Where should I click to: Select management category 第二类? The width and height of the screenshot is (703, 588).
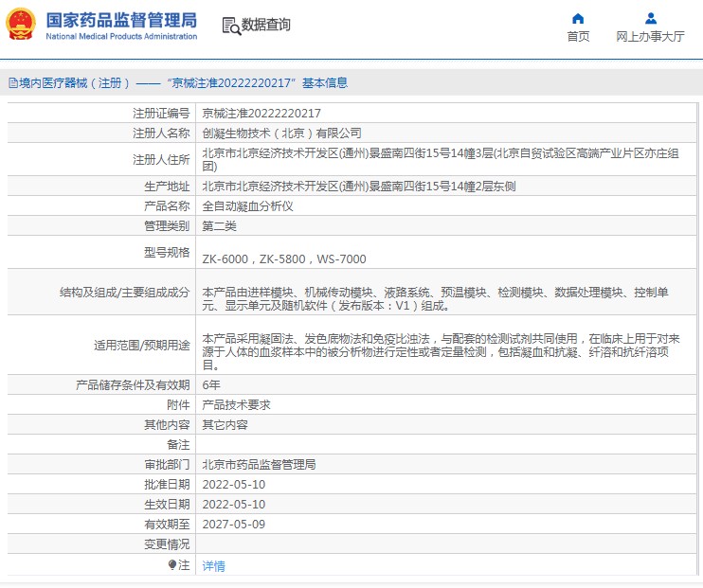pos(219,226)
